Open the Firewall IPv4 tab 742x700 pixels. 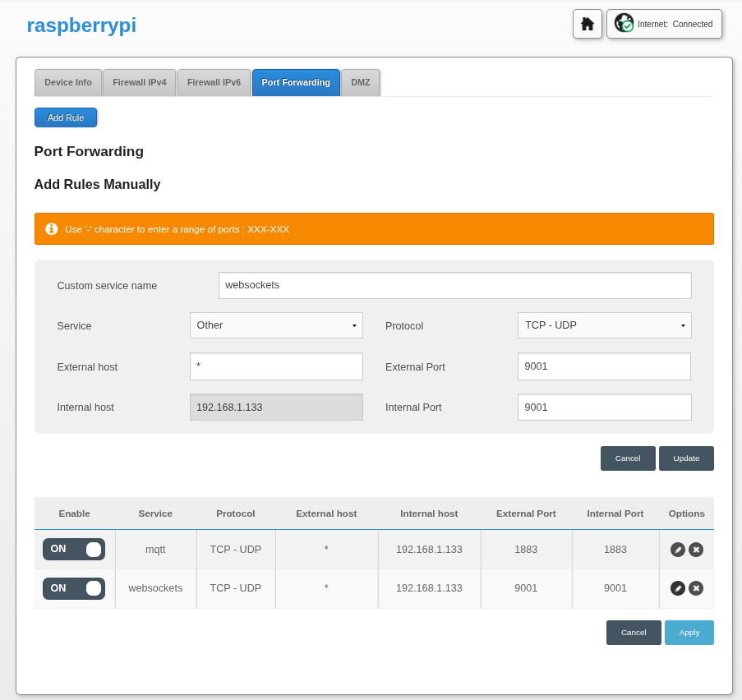[139, 83]
